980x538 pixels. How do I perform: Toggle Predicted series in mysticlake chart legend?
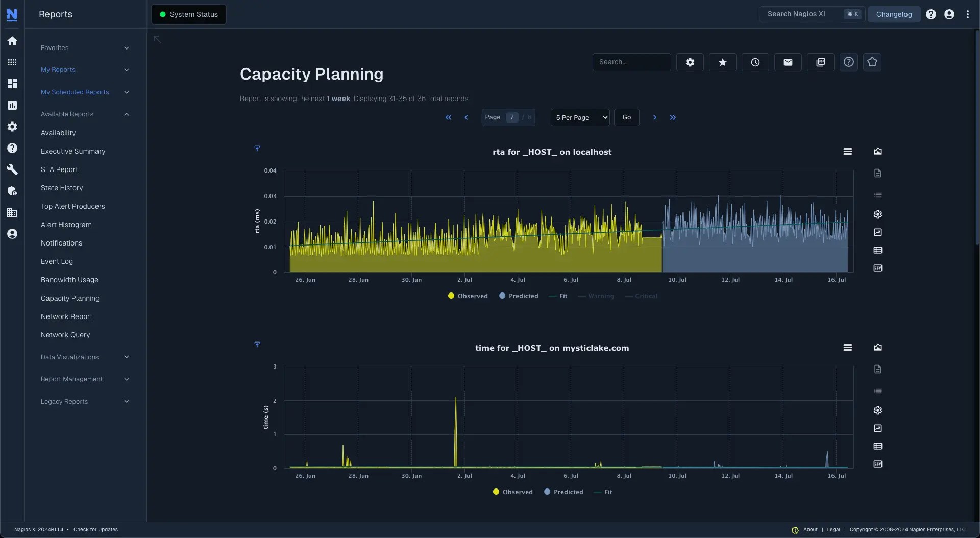click(x=563, y=492)
